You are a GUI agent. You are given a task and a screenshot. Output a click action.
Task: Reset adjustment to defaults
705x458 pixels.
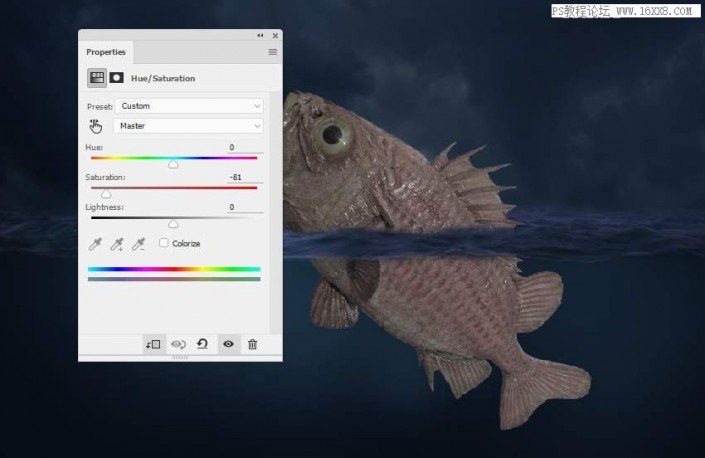[202, 344]
